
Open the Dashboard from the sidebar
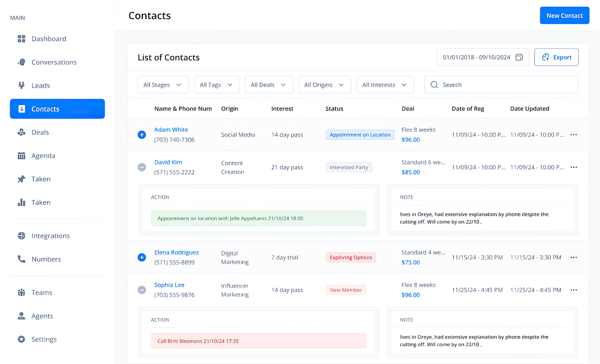49,38
